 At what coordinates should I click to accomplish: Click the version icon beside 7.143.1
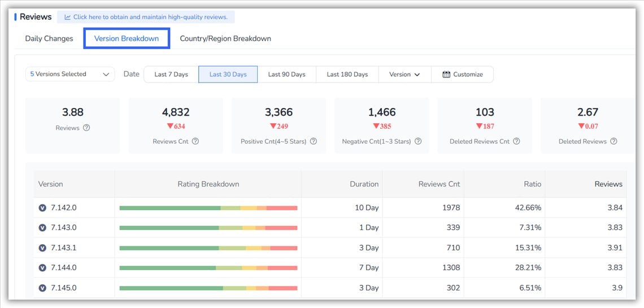(42, 248)
